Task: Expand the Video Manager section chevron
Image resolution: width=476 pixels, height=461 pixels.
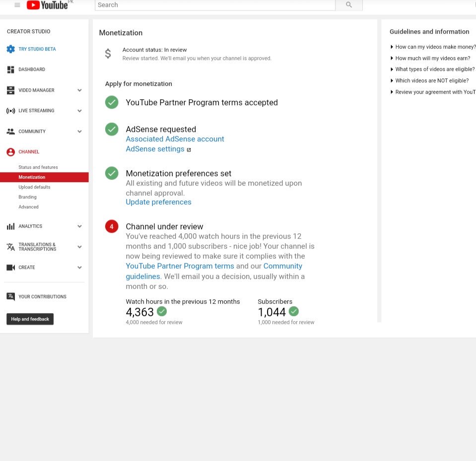Action: [79, 90]
